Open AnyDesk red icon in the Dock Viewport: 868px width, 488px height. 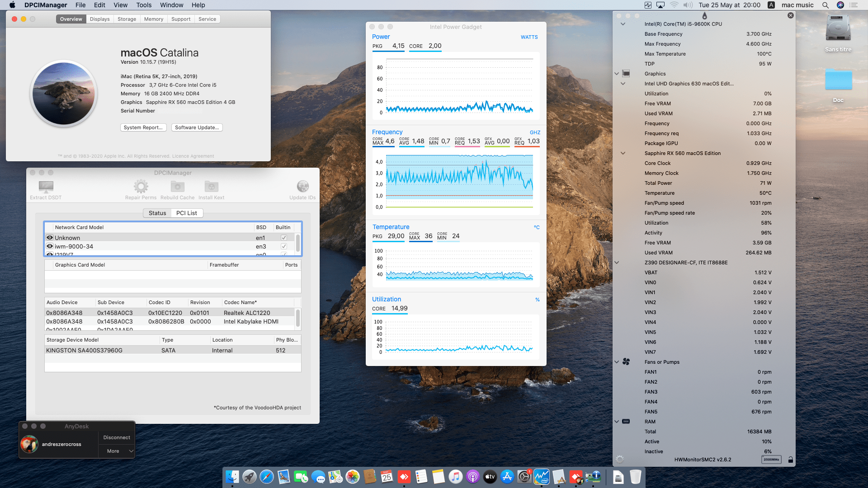[404, 477]
